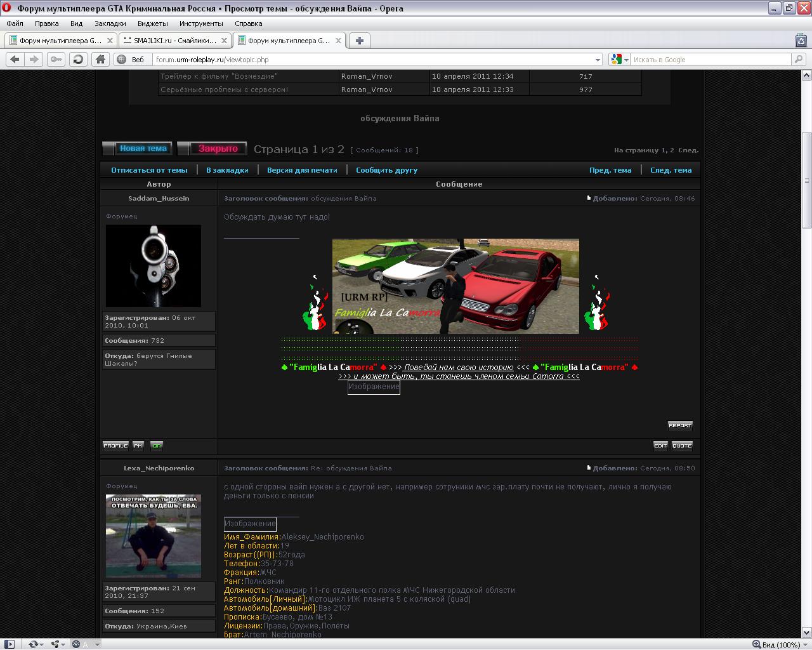
Task: Open the Opera Turbo status icon
Action: [x=77, y=644]
